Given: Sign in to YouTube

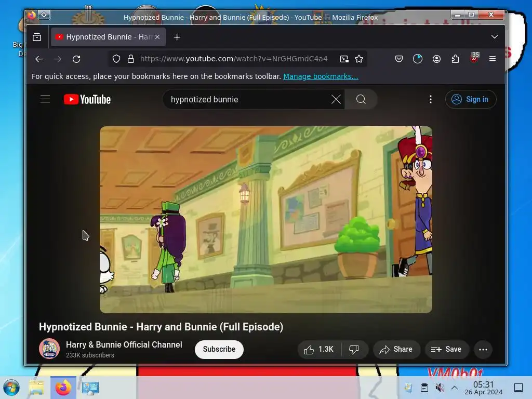Looking at the screenshot, I should coord(471,99).
